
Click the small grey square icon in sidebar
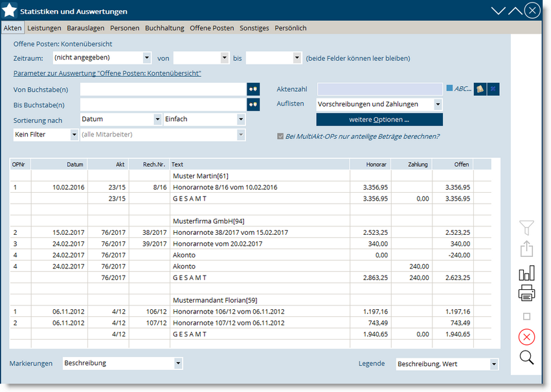(x=526, y=316)
